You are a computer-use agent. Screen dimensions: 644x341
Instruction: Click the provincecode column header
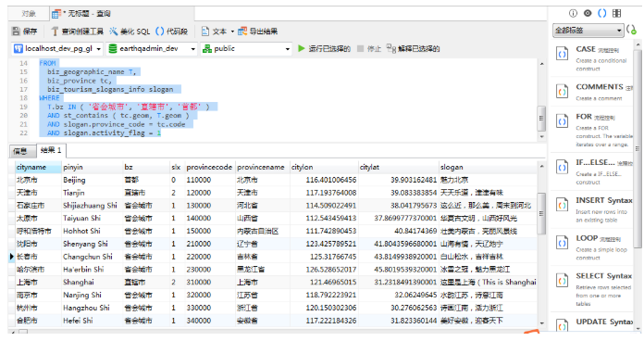pos(209,168)
